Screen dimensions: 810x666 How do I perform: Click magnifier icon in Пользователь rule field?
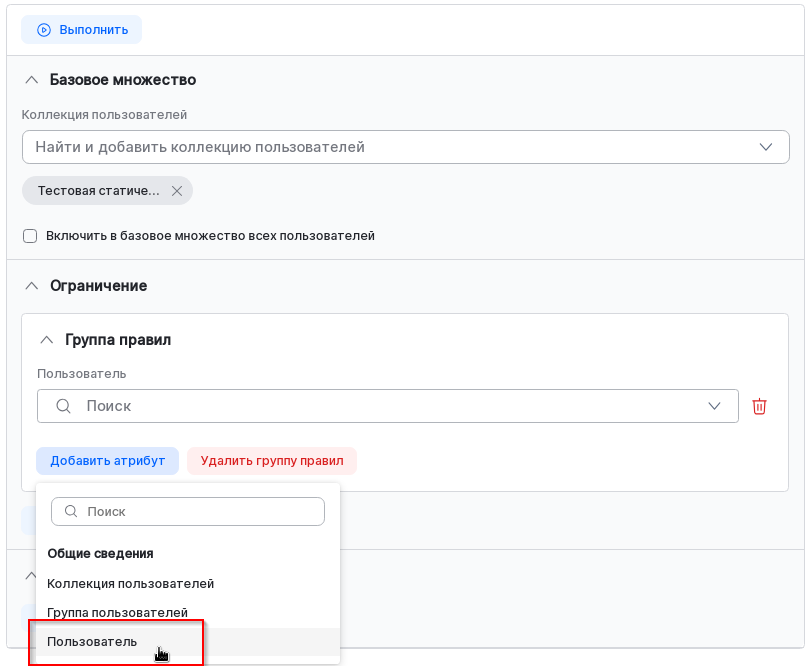point(63,406)
